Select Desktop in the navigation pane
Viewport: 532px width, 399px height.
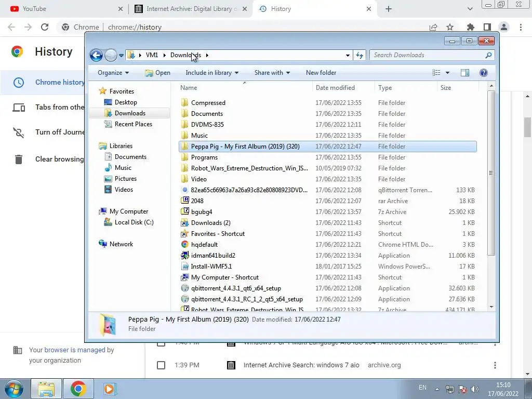[x=126, y=102]
